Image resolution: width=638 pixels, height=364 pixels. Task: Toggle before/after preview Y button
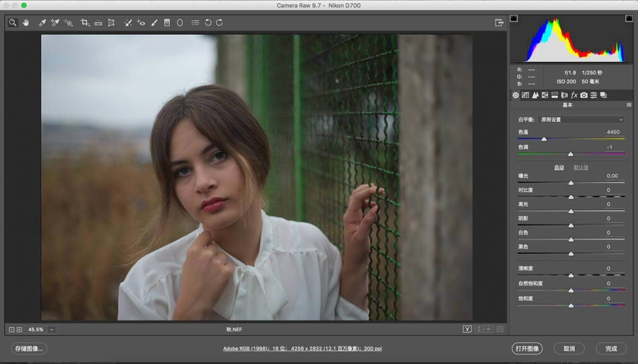click(x=467, y=329)
